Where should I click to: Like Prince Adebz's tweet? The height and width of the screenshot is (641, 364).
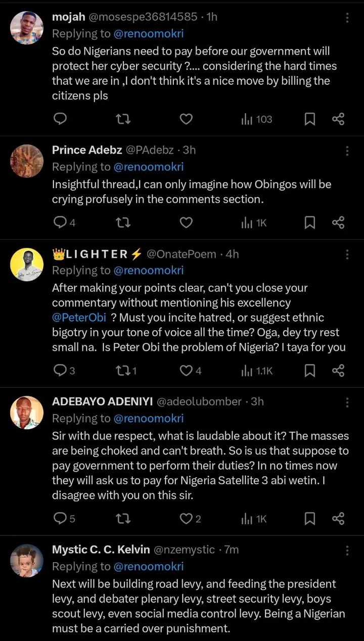pyautogui.click(x=186, y=222)
